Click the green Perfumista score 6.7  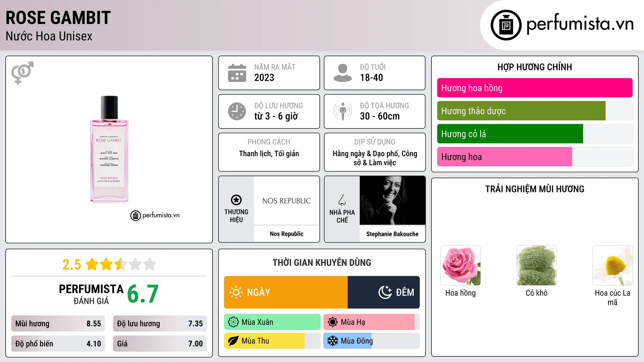[x=143, y=294]
